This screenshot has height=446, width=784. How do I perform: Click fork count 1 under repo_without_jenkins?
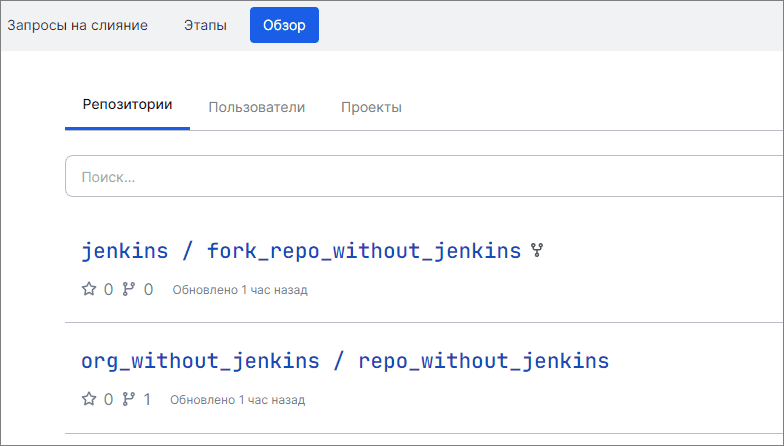click(147, 400)
